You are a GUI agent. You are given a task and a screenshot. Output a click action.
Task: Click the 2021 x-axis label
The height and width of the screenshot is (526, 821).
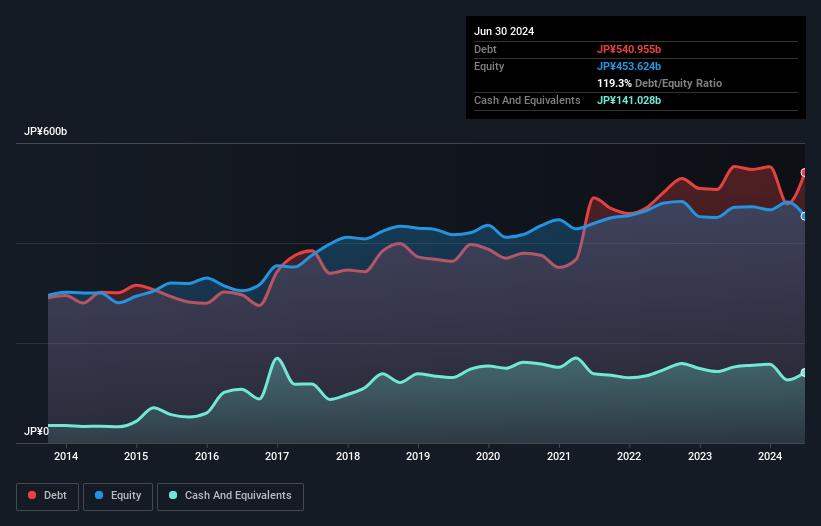[x=559, y=456]
